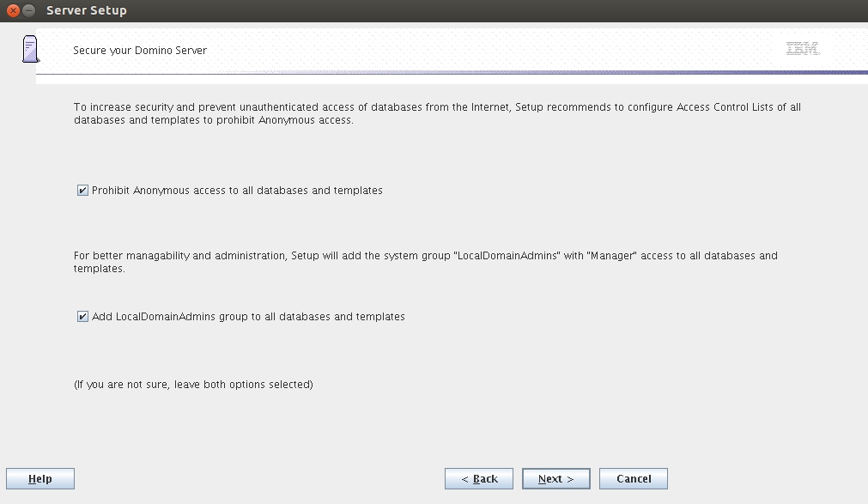Click the "Secure your Domino Server" heading
The height and width of the screenshot is (504, 868).
(x=140, y=50)
